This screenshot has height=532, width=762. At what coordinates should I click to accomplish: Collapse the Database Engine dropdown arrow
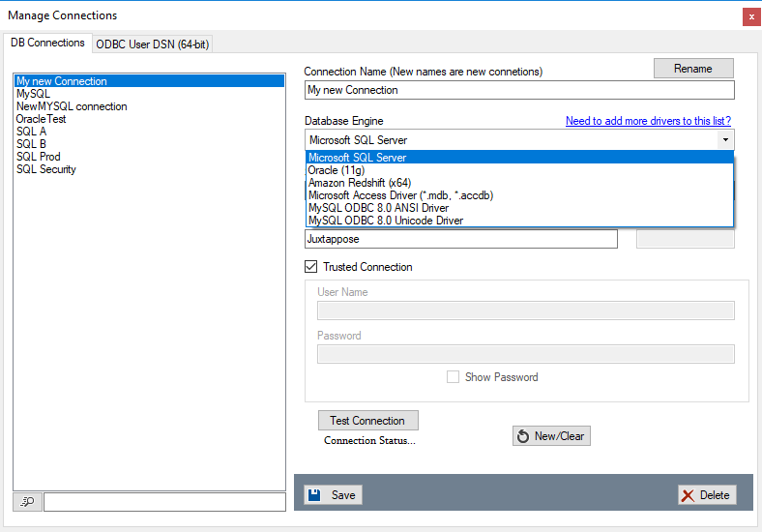tap(725, 140)
